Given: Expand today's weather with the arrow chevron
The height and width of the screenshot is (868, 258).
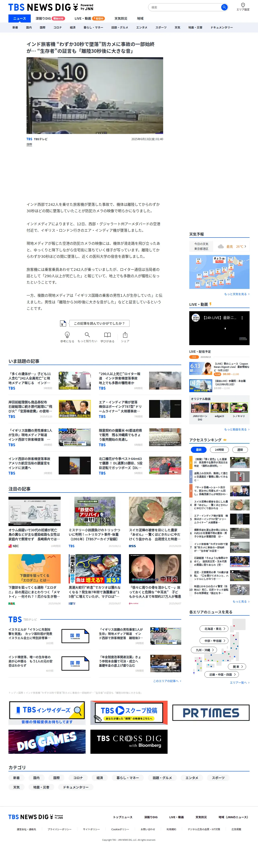Looking at the screenshot, I should click(x=245, y=246).
